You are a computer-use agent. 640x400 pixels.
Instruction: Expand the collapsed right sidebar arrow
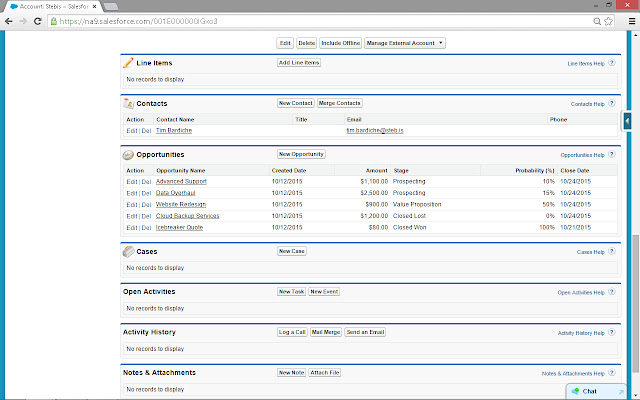point(627,121)
